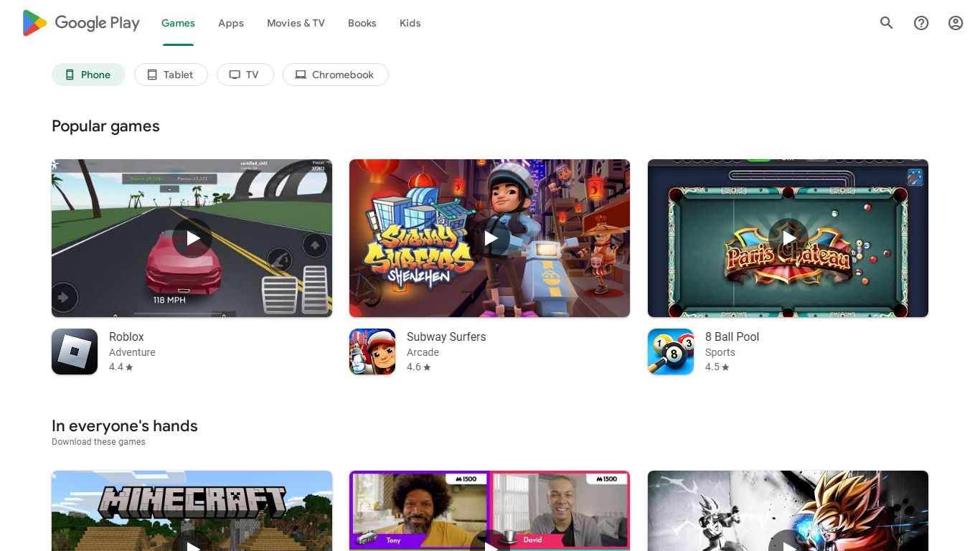The width and height of the screenshot is (980, 551).
Task: Open the Movies & TV tab
Action: 296,23
